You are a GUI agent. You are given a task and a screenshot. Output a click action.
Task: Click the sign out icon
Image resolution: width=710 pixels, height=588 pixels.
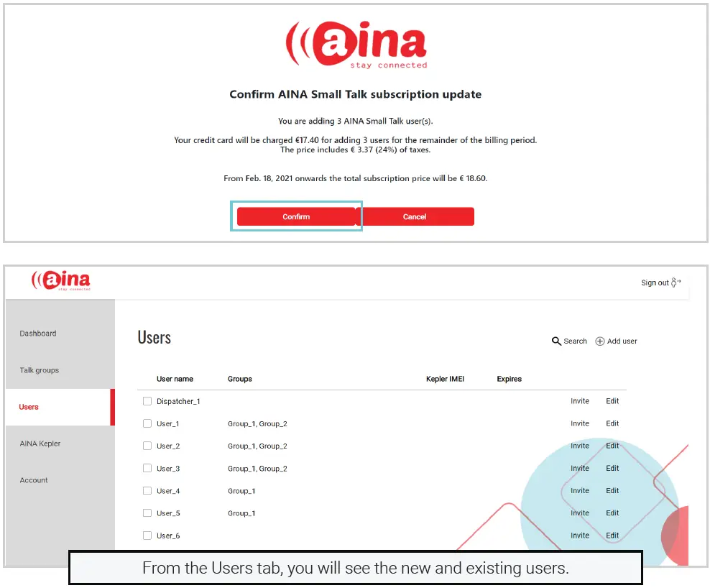pyautogui.click(x=676, y=282)
